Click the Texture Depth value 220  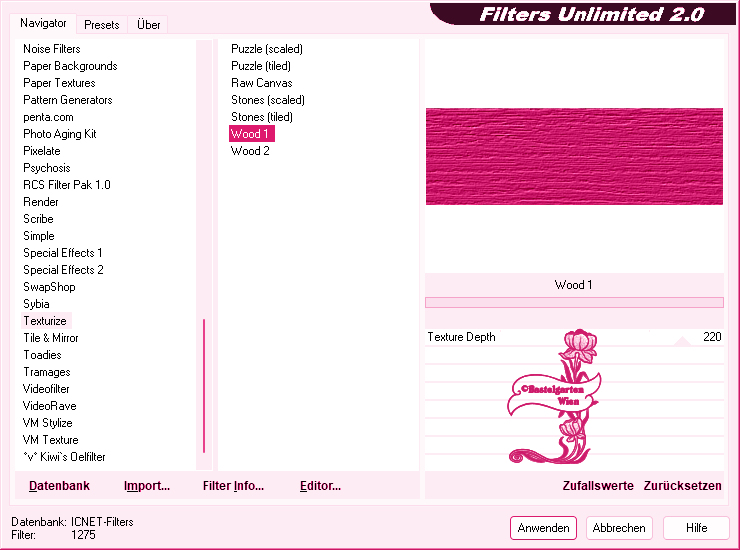coord(712,337)
